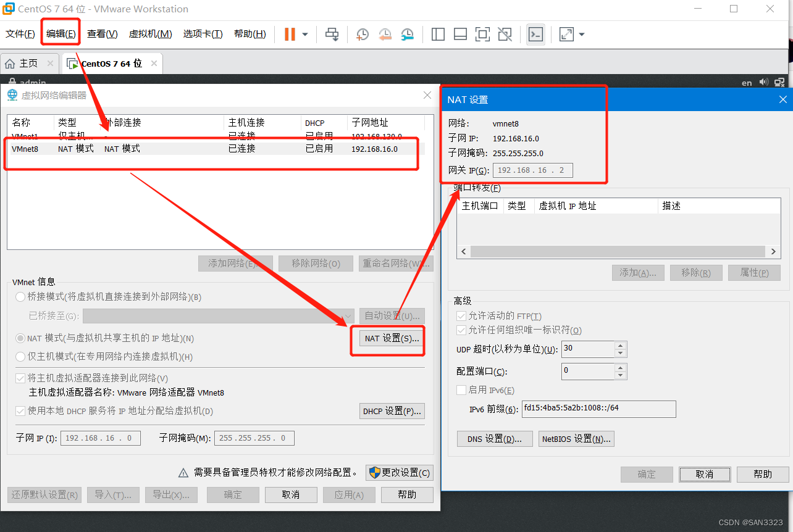This screenshot has width=793, height=532.
Task: Show or hide the library sidebar
Action: click(438, 35)
